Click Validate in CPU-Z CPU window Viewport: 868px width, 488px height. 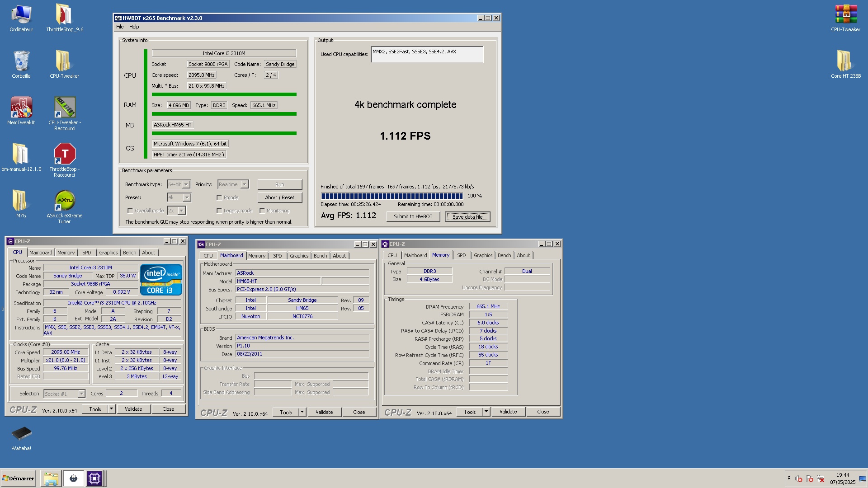[x=133, y=409]
